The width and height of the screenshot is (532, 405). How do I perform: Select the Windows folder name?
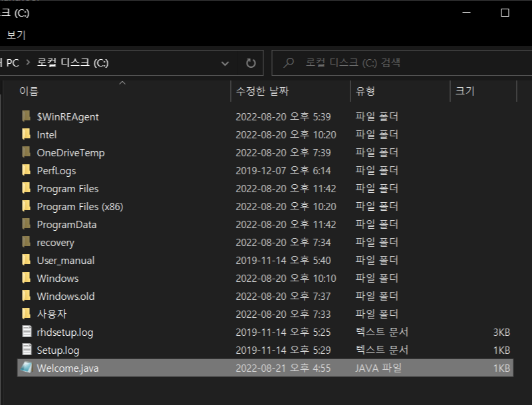(x=58, y=279)
